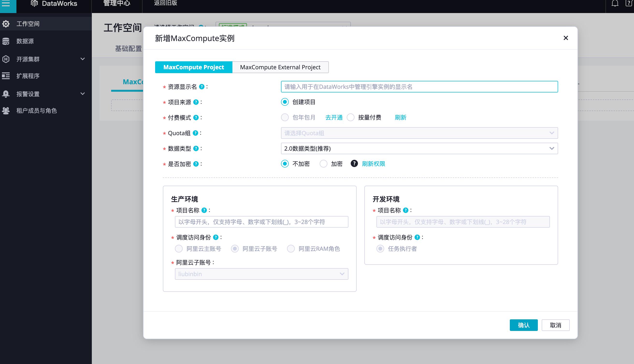The height and width of the screenshot is (364, 634).
Task: Open 返回旧版 in top navigation
Action: (x=165, y=3)
